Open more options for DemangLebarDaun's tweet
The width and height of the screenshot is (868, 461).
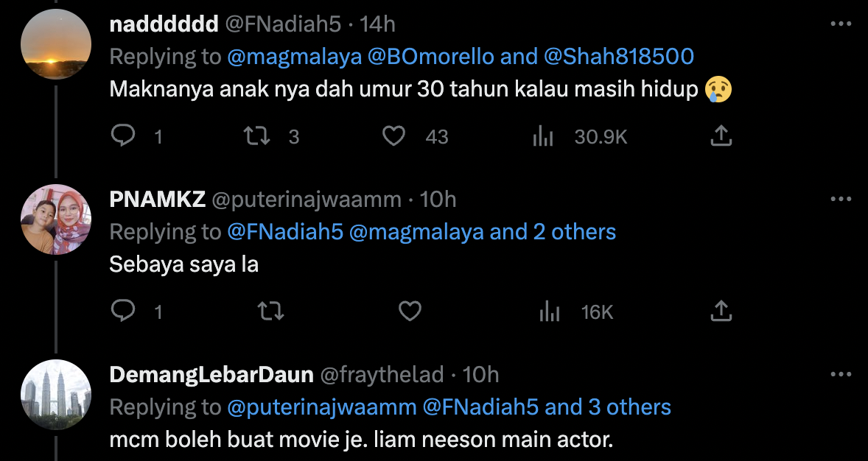841,374
